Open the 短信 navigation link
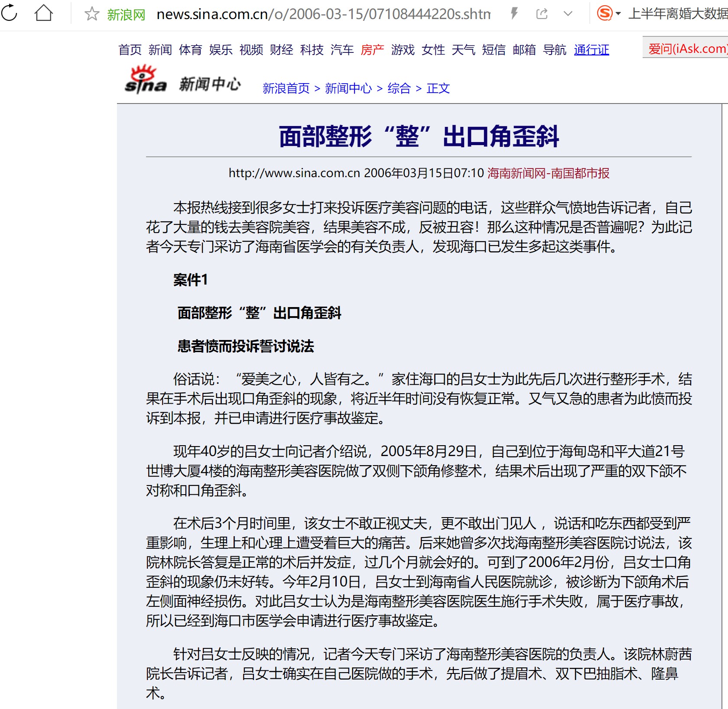 click(494, 50)
